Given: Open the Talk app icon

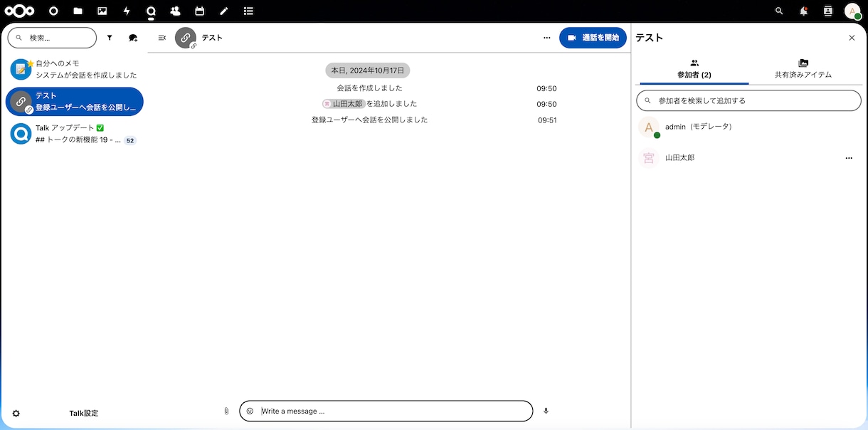Looking at the screenshot, I should point(151,11).
